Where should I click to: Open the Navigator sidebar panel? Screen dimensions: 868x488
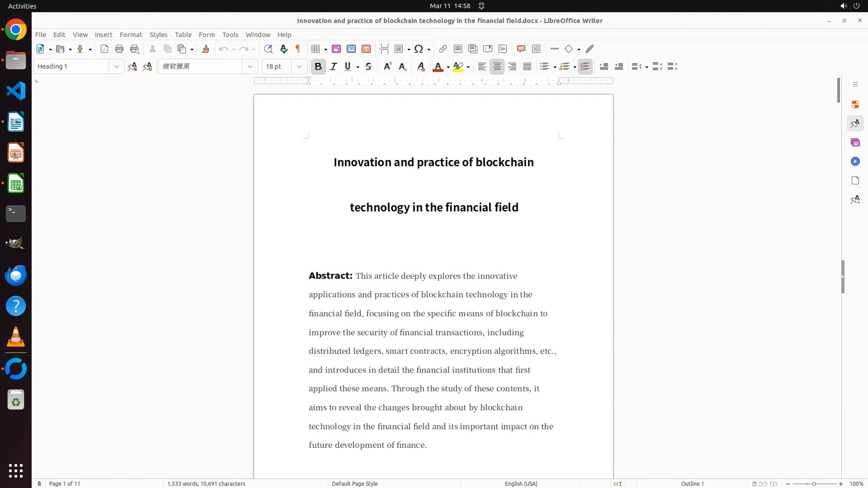click(x=855, y=162)
